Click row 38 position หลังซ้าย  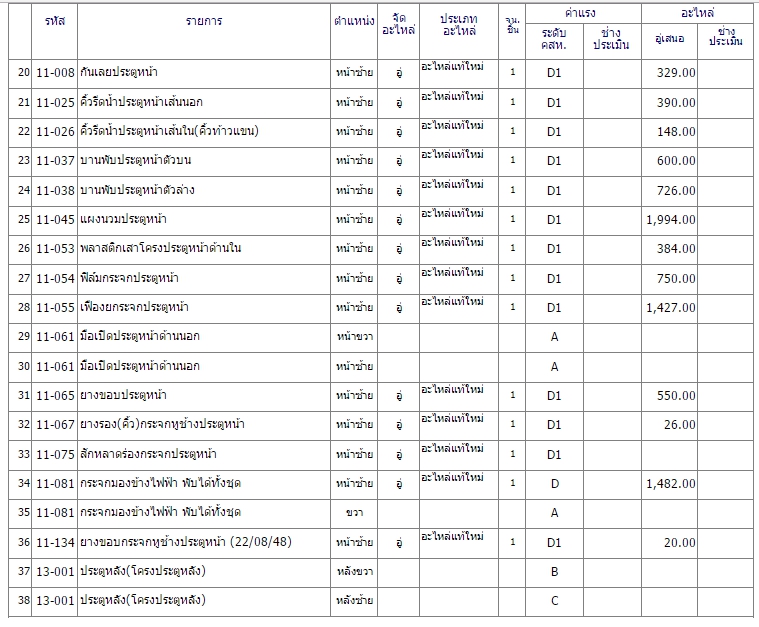coord(354,600)
